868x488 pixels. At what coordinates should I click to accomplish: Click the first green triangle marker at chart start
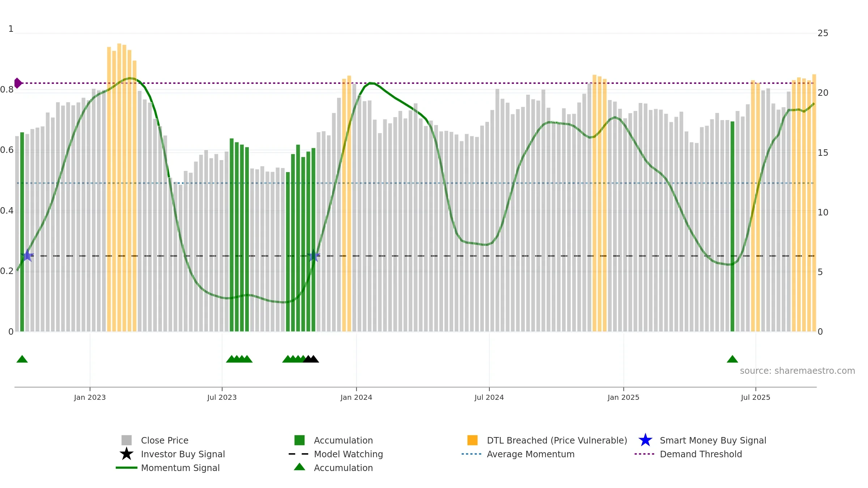coord(22,359)
